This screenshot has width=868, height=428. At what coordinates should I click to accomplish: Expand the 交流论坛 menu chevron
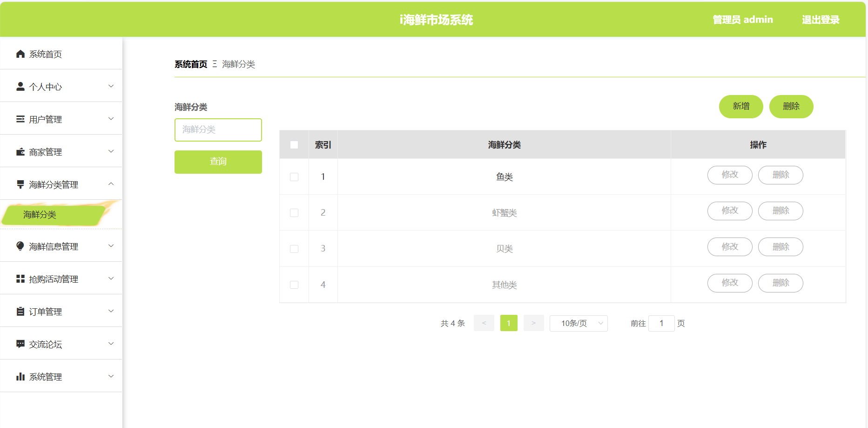click(111, 344)
